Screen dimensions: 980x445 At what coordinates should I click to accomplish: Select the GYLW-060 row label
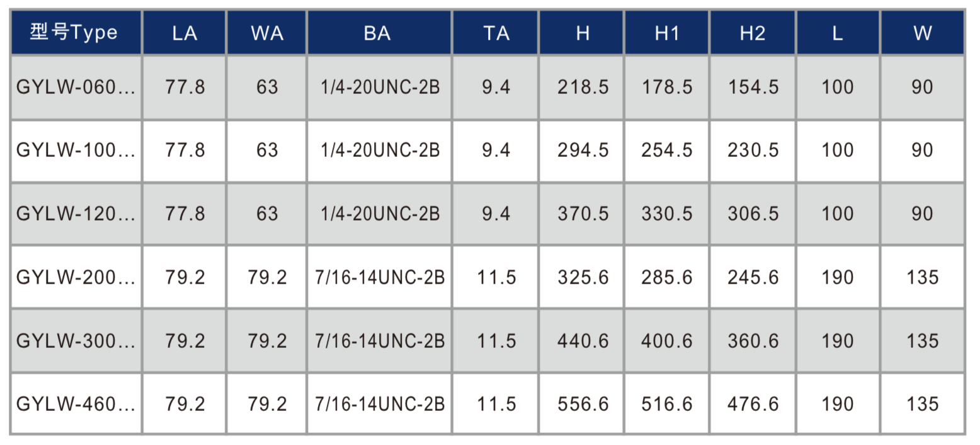(x=76, y=87)
